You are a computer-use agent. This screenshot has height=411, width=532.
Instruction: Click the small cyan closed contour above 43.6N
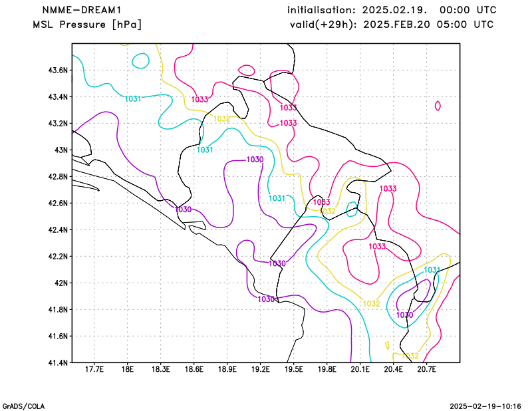pyautogui.click(x=140, y=61)
